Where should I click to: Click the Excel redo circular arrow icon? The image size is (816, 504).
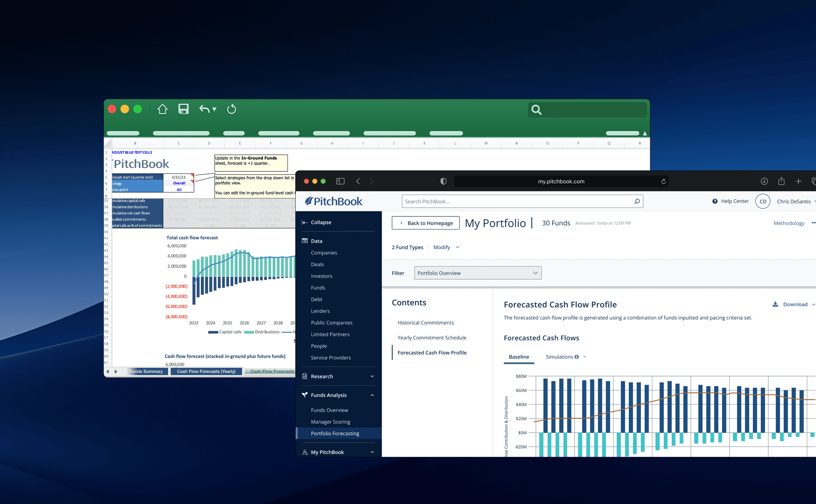[x=231, y=109]
